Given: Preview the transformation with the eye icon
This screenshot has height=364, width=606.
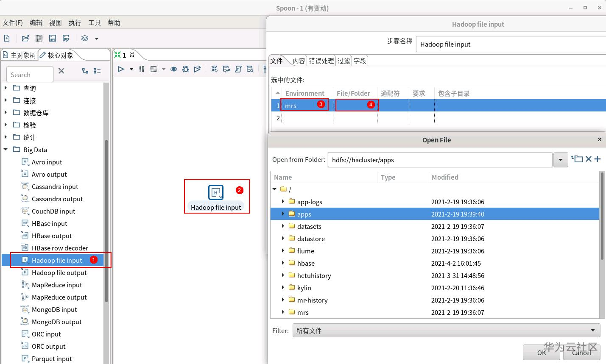Looking at the screenshot, I should (x=174, y=69).
